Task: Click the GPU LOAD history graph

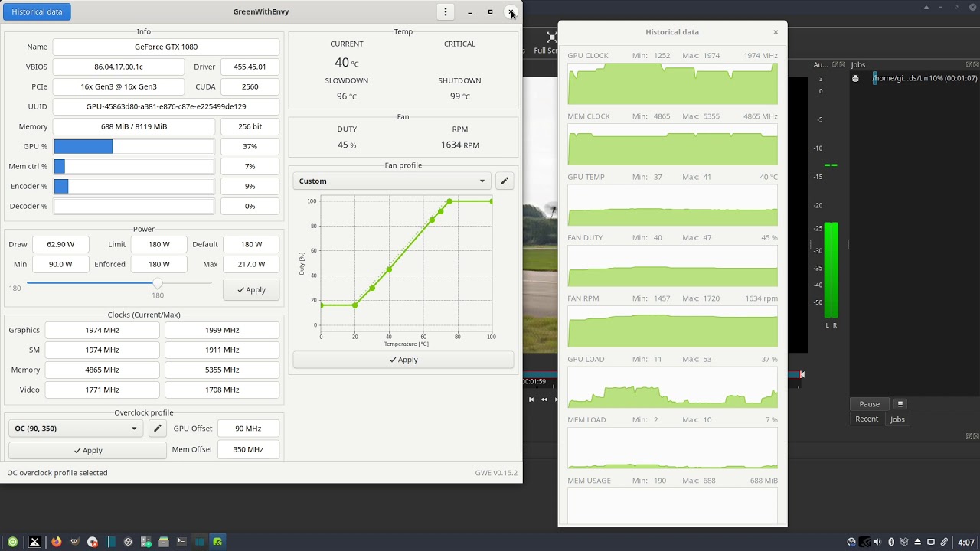Action: point(672,386)
